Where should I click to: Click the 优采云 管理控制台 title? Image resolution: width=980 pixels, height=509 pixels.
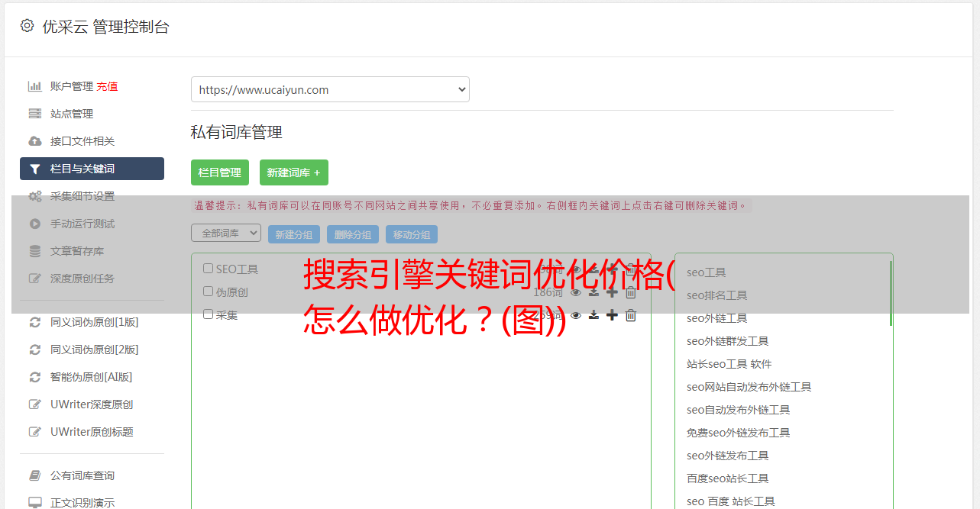click(105, 27)
